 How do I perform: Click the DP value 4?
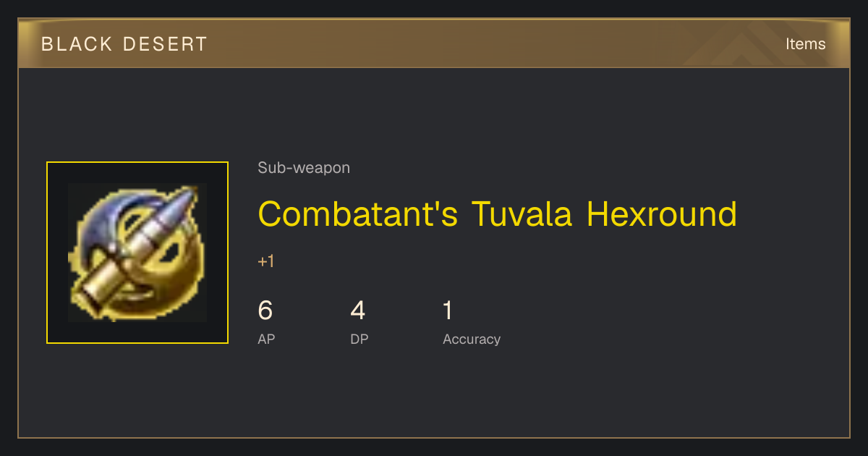coord(358,311)
